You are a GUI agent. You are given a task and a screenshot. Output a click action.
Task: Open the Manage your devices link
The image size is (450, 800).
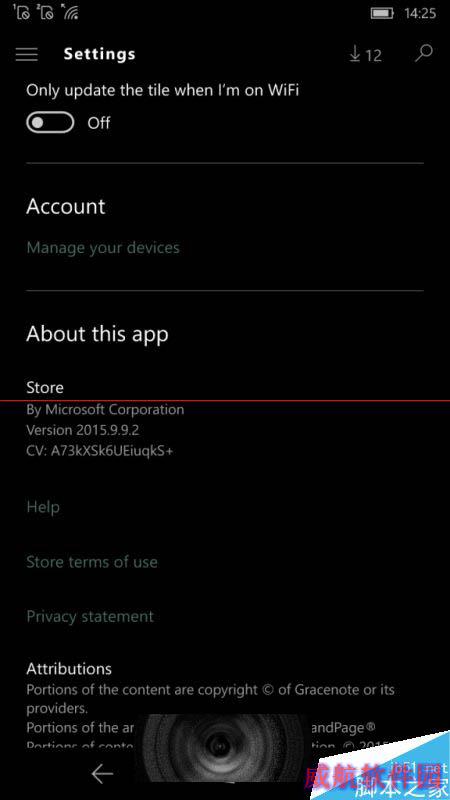tap(103, 248)
